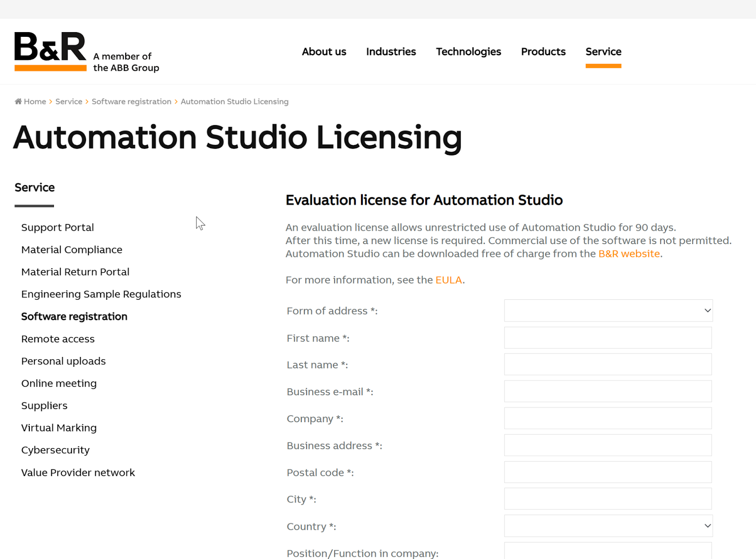Select Software registration in sidebar
Image resolution: width=756 pixels, height=559 pixels.
(x=74, y=316)
